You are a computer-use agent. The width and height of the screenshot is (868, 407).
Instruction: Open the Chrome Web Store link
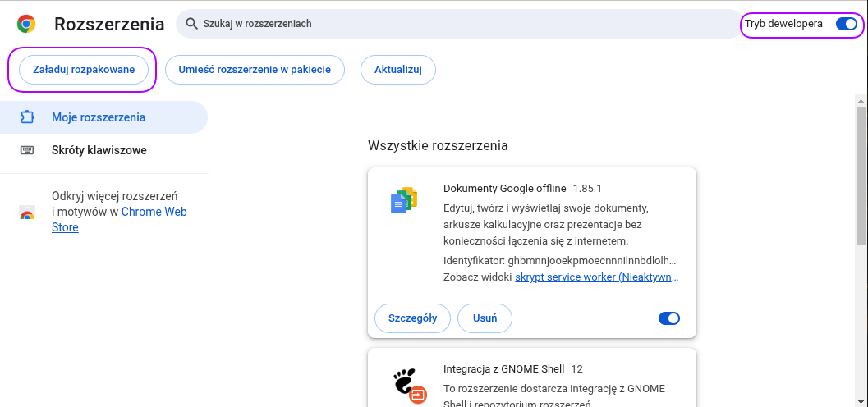[154, 212]
